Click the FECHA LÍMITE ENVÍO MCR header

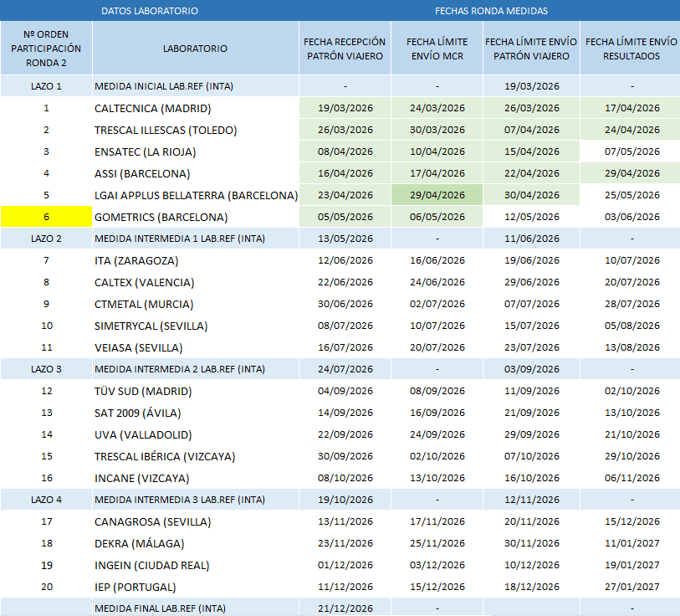pyautogui.click(x=437, y=49)
